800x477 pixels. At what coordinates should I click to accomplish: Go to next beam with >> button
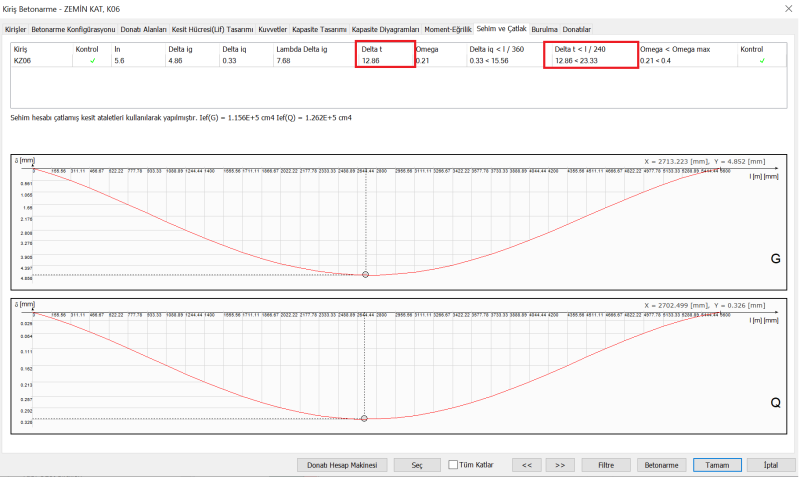click(560, 465)
